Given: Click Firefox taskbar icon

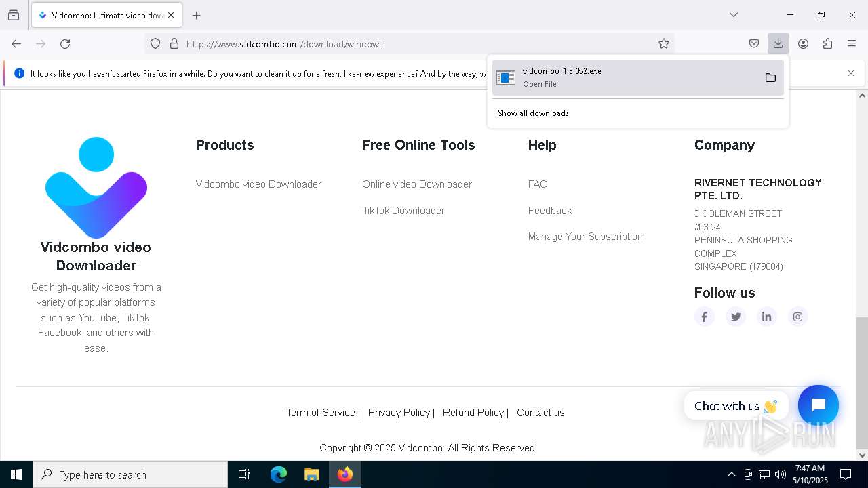Looking at the screenshot, I should click(x=344, y=474).
